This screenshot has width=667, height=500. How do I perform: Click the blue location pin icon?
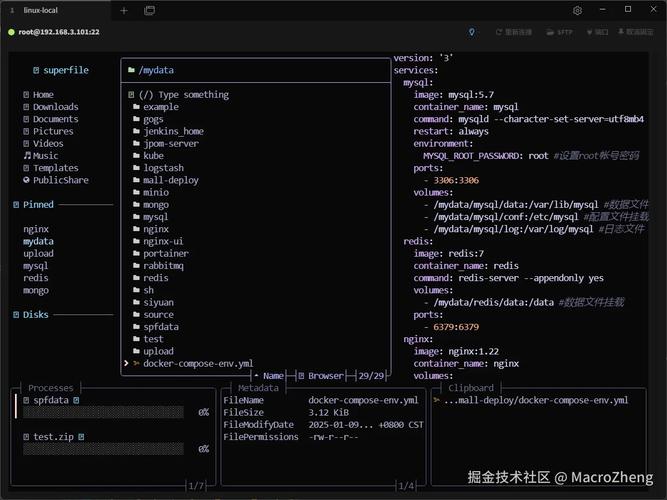click(x=471, y=32)
